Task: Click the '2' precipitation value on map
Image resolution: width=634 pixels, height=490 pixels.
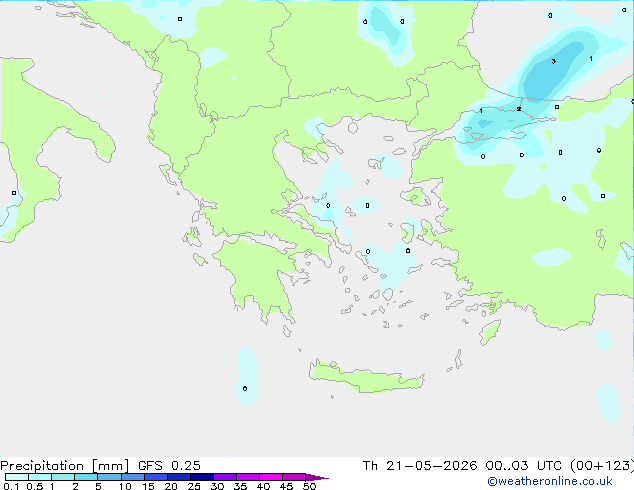Action: click(519, 109)
